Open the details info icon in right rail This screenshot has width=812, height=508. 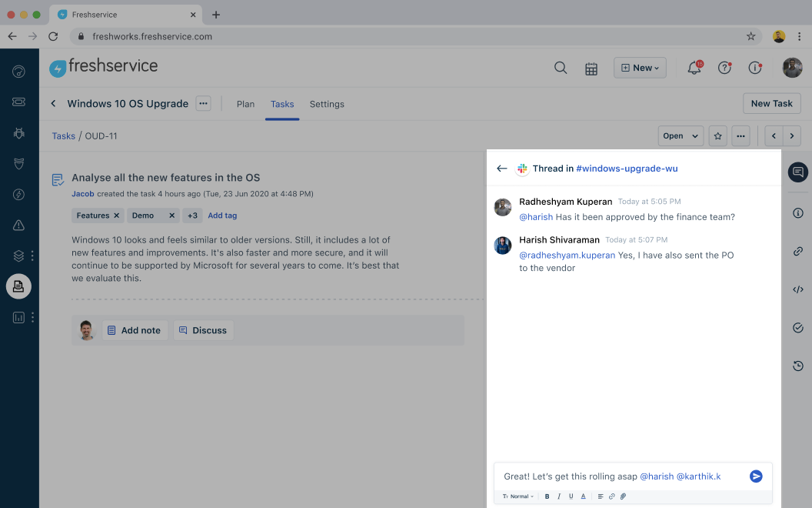click(798, 213)
